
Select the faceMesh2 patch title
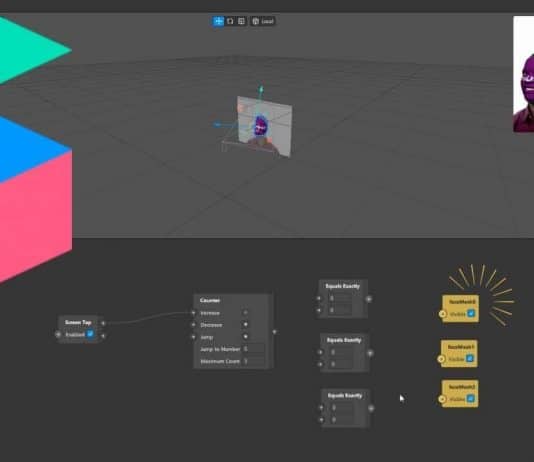[462, 387]
